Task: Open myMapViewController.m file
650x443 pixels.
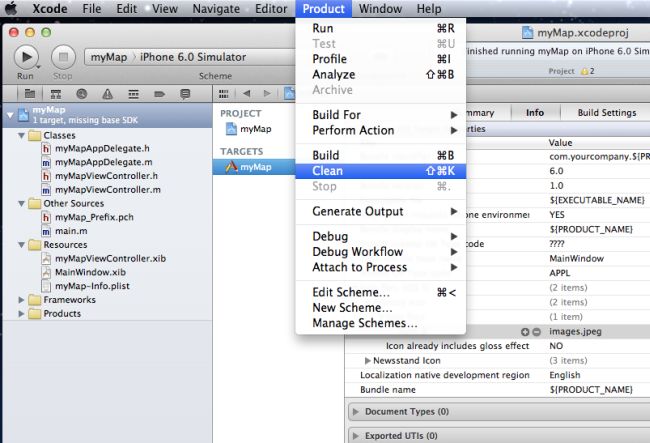Action: click(108, 190)
